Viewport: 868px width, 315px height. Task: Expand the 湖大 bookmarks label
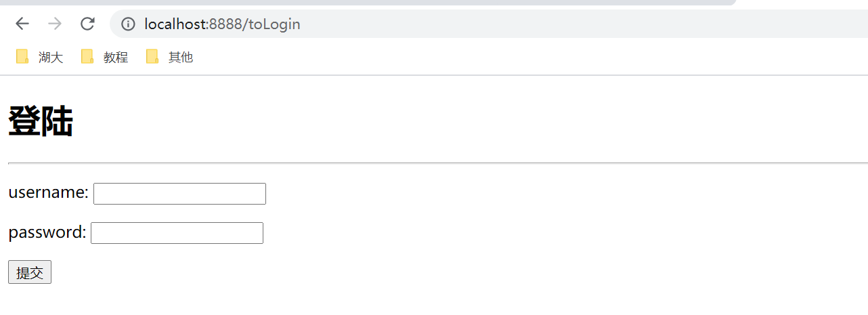tap(51, 58)
